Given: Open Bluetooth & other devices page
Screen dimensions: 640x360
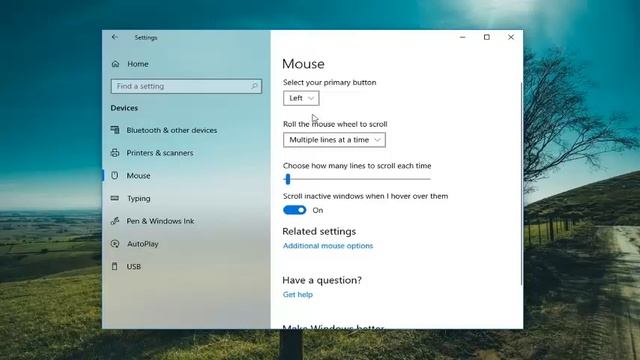Looking at the screenshot, I should [172, 130].
